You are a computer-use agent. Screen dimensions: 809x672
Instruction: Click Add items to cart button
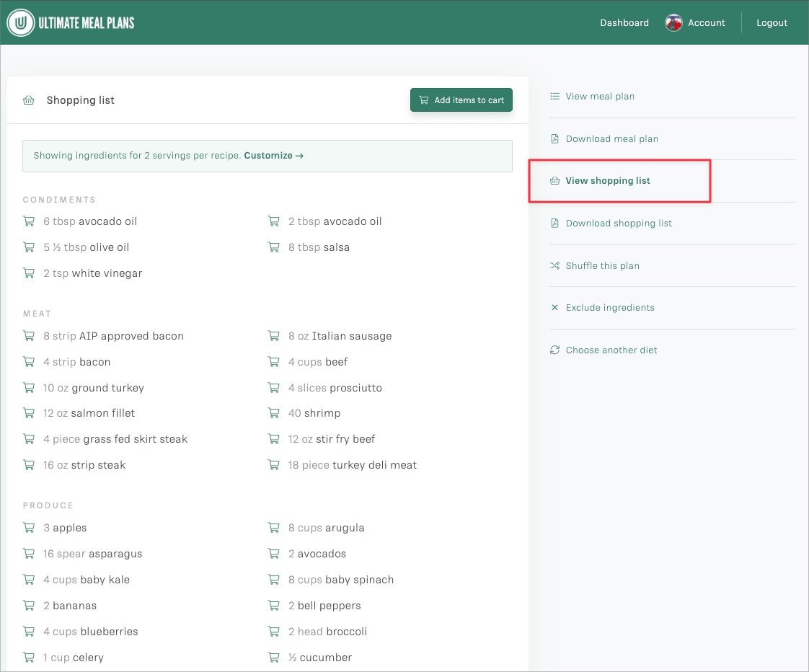pos(461,100)
